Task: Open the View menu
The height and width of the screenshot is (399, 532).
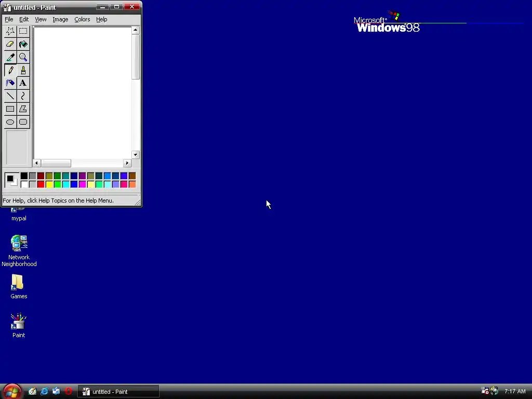Action: pos(41,19)
